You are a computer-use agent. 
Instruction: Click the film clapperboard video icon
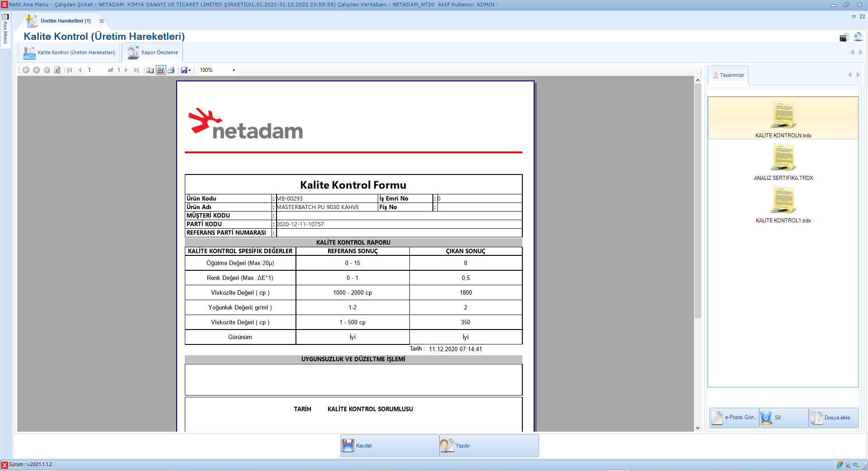pyautogui.click(x=844, y=38)
